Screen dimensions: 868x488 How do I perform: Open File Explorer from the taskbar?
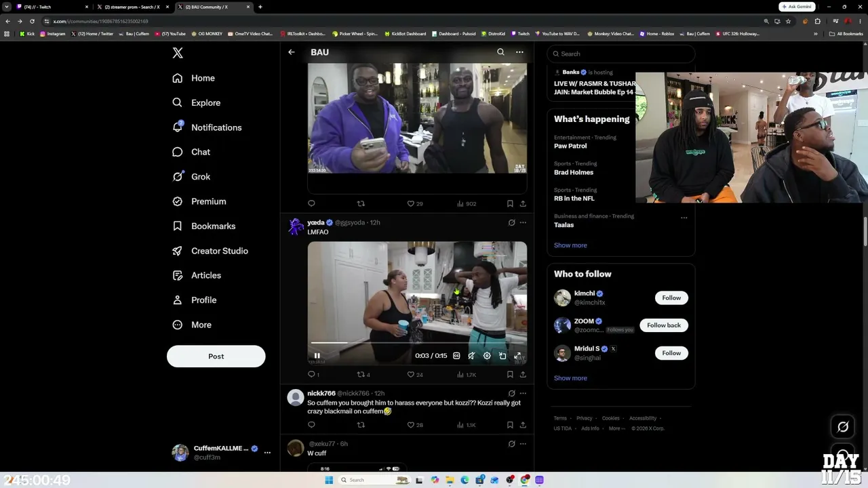[450, 480]
